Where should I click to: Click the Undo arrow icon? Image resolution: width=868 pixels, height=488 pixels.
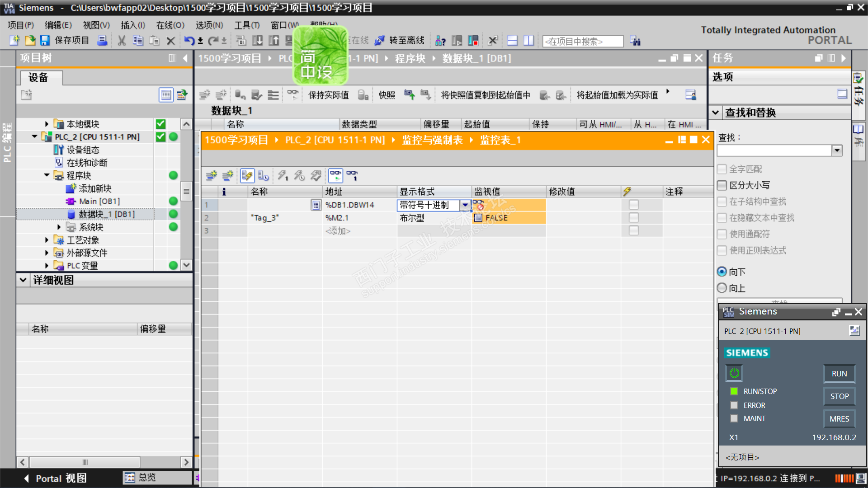pos(189,41)
